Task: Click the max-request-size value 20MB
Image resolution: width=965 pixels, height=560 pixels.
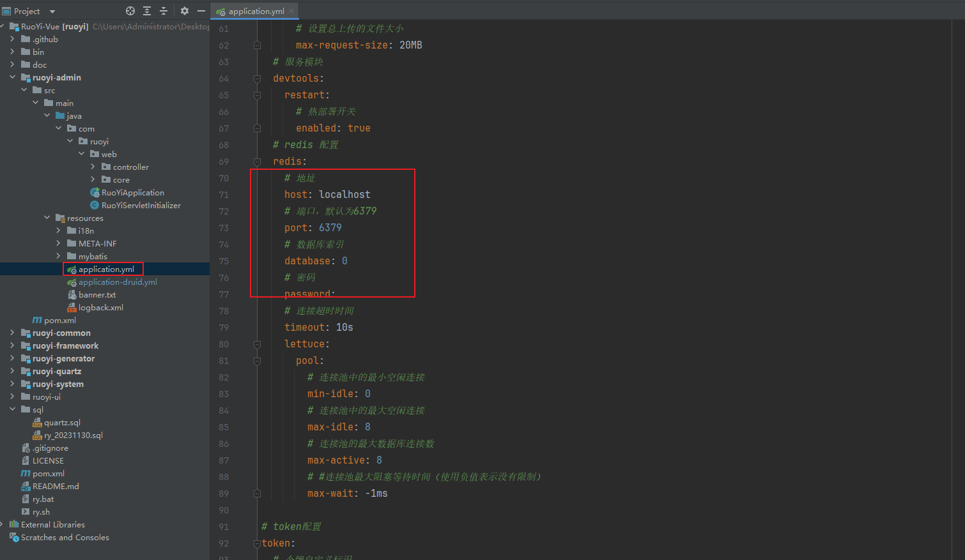Action: pyautogui.click(x=411, y=45)
